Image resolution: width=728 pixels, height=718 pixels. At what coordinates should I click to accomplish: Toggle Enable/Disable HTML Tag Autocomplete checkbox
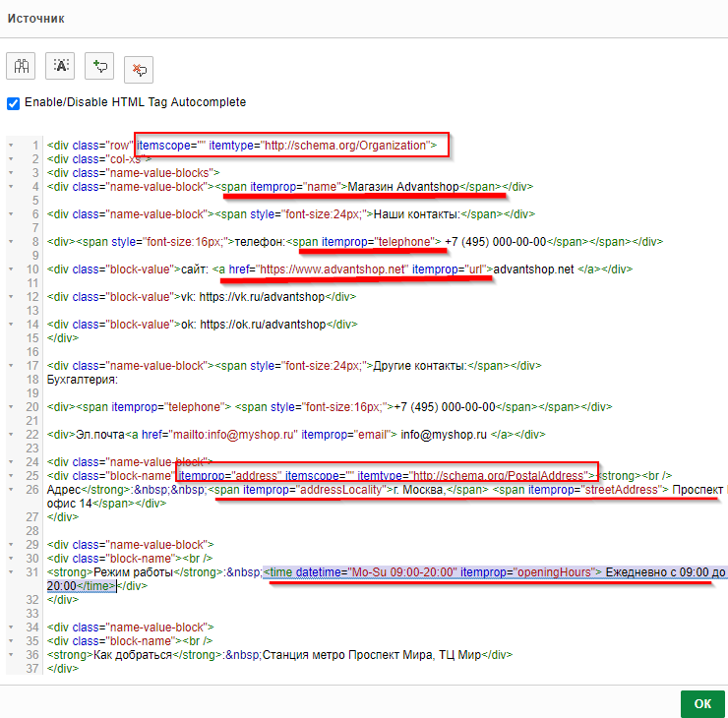pyautogui.click(x=13, y=102)
